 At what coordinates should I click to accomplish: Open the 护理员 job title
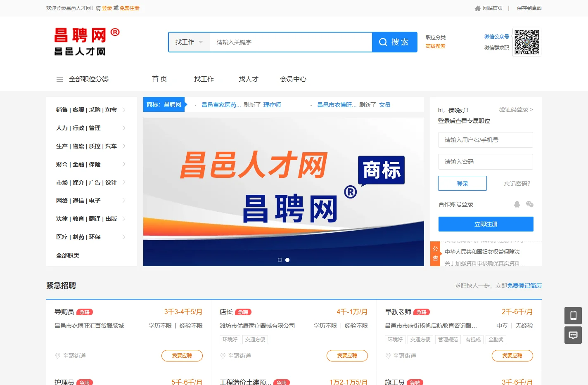(64, 382)
